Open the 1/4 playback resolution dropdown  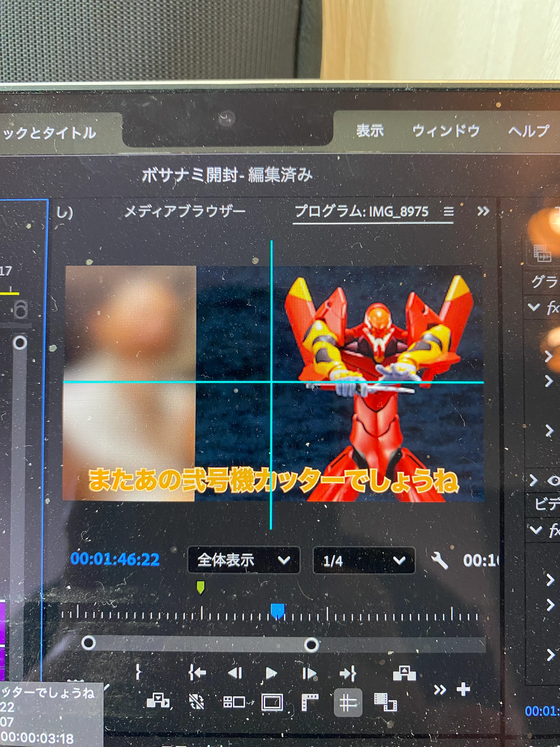click(x=364, y=561)
